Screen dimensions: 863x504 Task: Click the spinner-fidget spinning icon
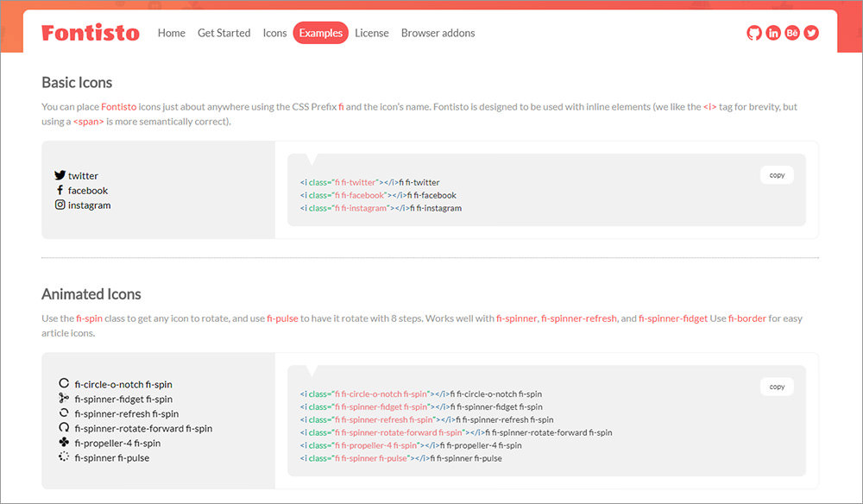[64, 398]
